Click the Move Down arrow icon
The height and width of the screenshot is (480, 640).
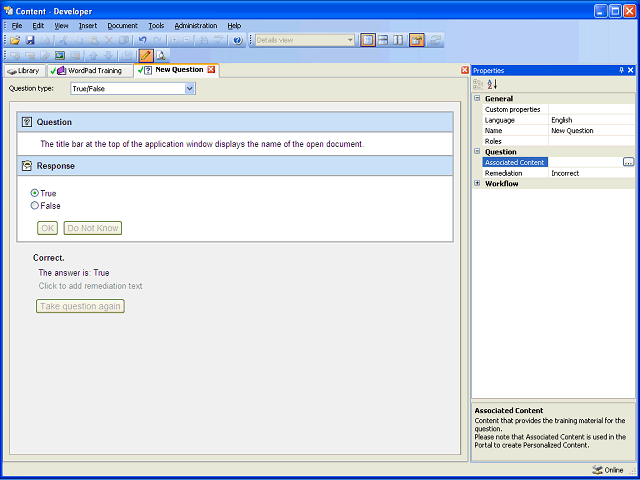click(x=108, y=56)
